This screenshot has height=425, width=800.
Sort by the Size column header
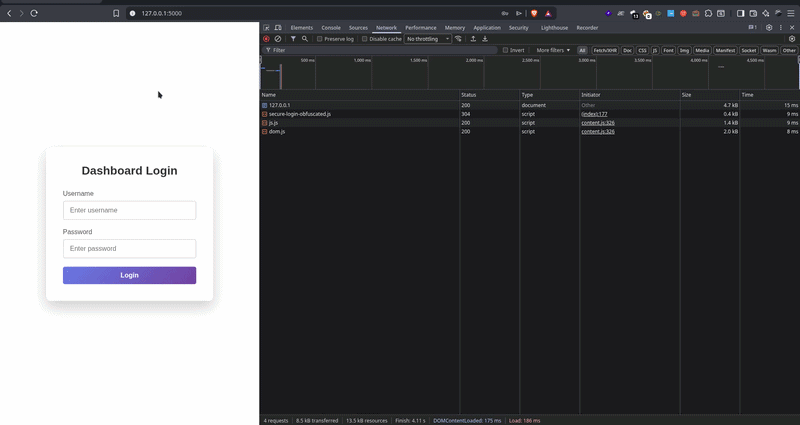710,94
